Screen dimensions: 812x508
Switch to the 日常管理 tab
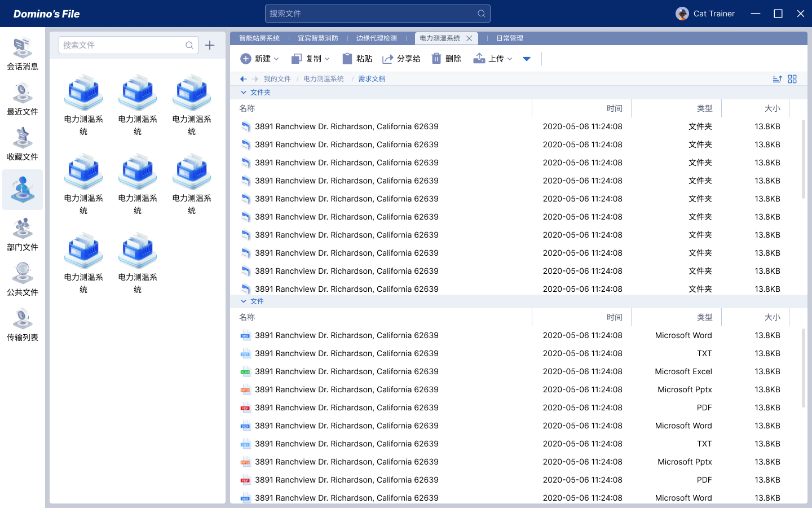click(x=510, y=38)
